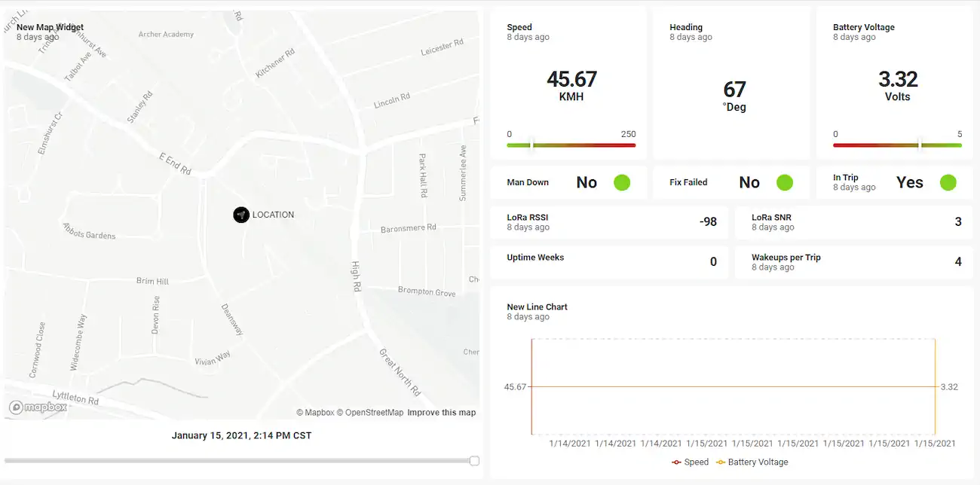
Task: Click the In Trip green status indicator
Action: [x=948, y=182]
